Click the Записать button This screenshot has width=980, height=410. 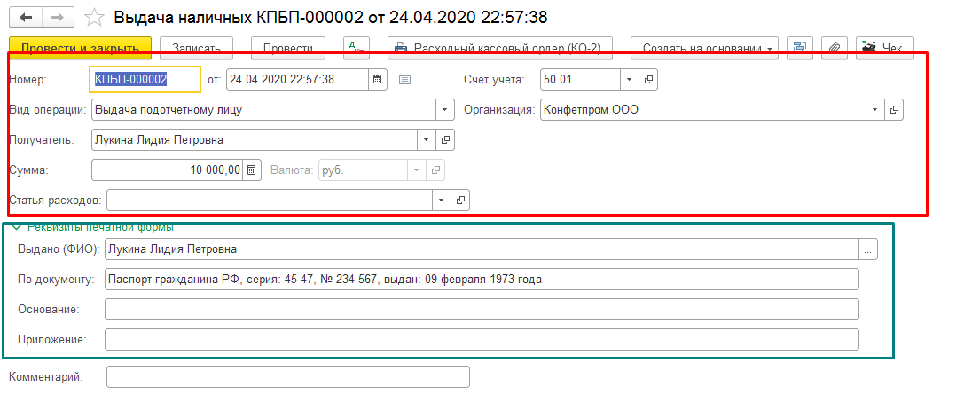[196, 48]
